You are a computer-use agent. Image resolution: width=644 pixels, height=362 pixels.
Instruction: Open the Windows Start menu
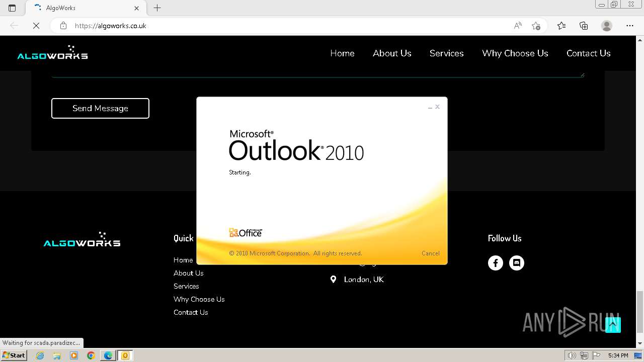[14, 355]
